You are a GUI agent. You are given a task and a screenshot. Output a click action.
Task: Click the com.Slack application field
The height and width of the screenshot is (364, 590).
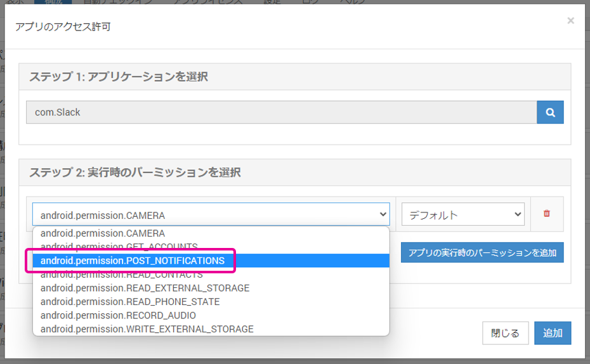pos(281,112)
